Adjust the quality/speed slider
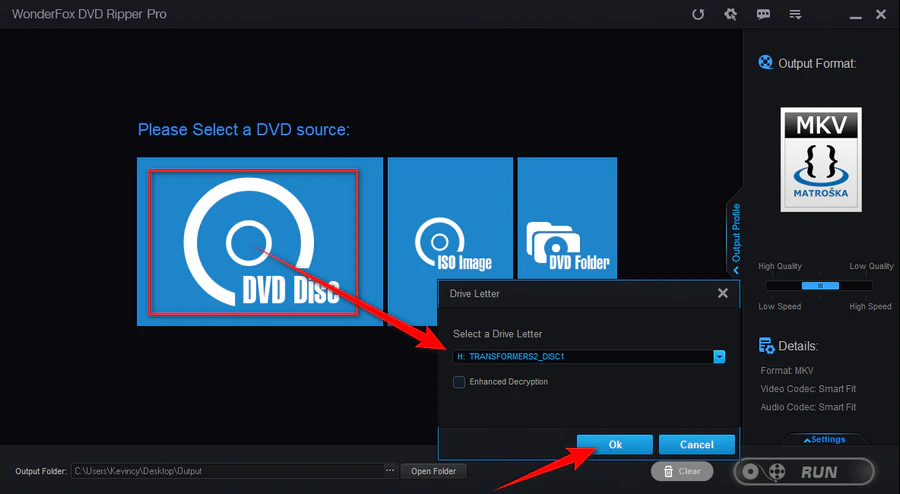 tap(820, 286)
